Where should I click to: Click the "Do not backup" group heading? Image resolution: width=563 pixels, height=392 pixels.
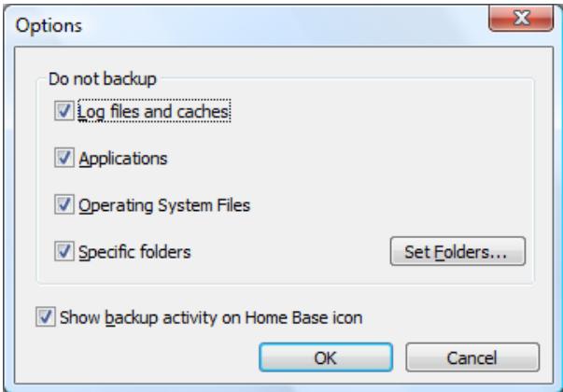pos(103,79)
